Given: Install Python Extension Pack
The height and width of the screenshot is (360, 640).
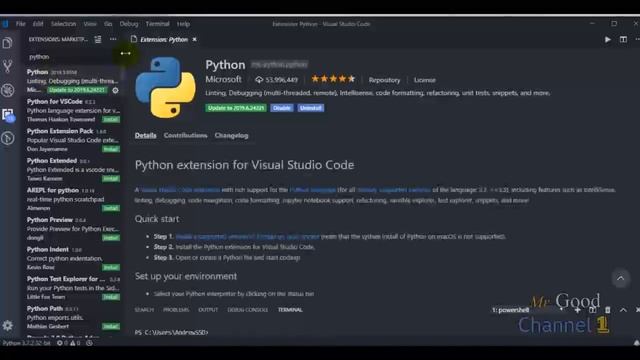Looking at the screenshot, I should (111, 149).
